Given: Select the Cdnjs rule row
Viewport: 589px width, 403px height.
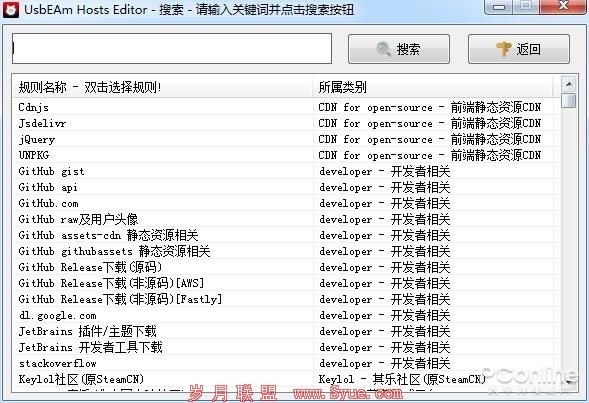Looking at the screenshot, I should pyautogui.click(x=286, y=107).
